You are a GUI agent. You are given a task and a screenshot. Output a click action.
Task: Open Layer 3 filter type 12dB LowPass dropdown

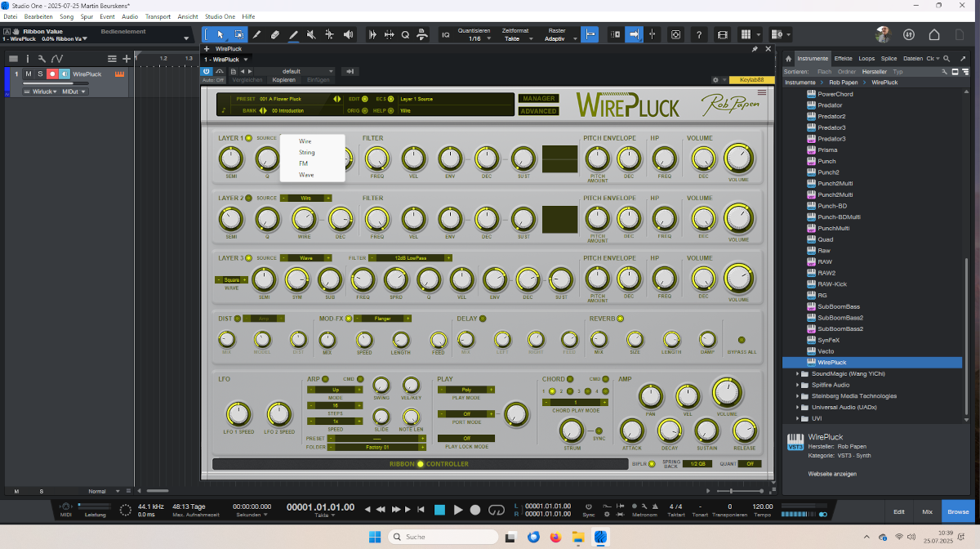tap(410, 258)
